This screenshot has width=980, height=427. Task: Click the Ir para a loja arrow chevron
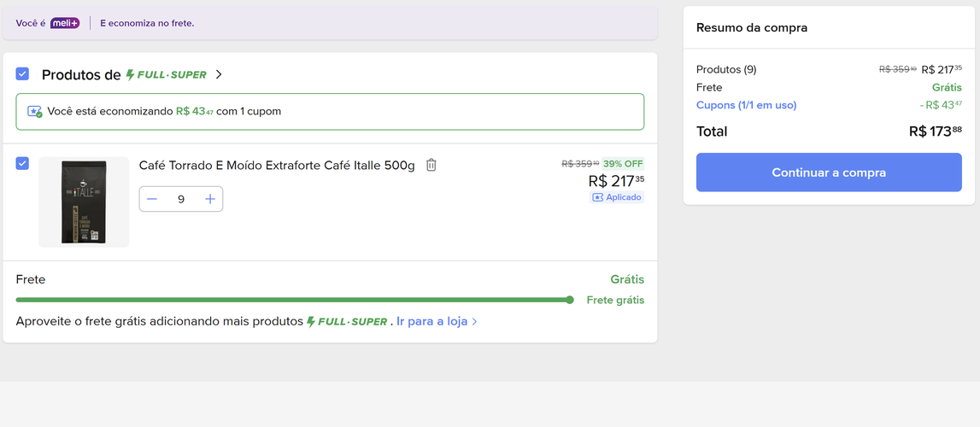pyautogui.click(x=474, y=321)
